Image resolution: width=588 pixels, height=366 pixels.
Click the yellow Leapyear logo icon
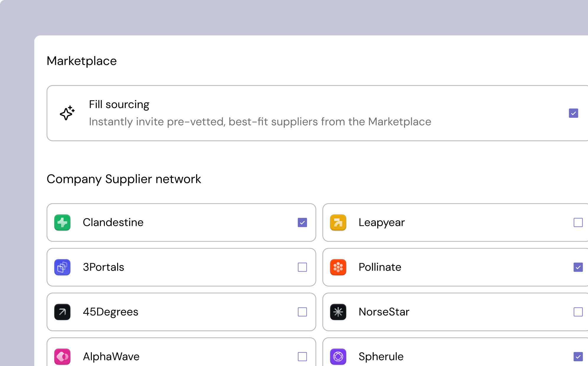338,223
